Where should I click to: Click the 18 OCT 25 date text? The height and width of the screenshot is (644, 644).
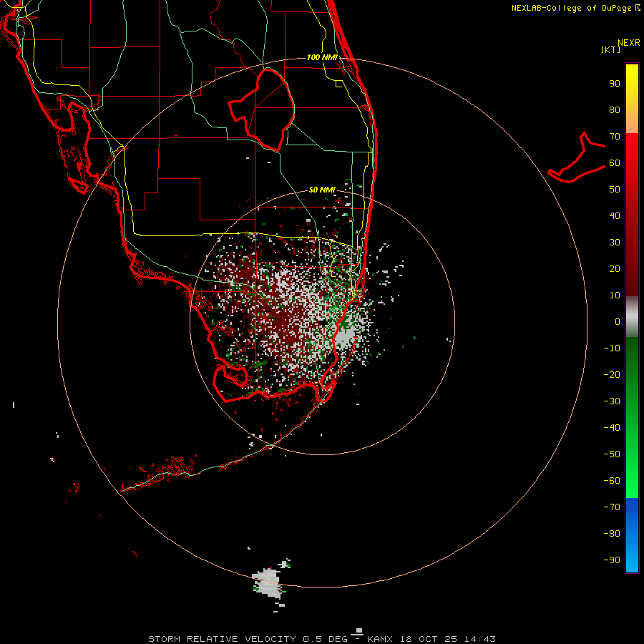point(429,639)
